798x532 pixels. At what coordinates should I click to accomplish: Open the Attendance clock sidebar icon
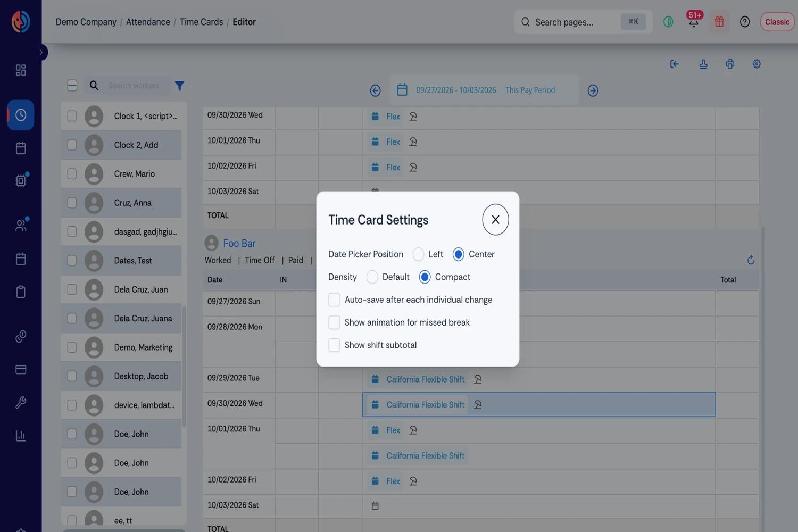tap(21, 115)
